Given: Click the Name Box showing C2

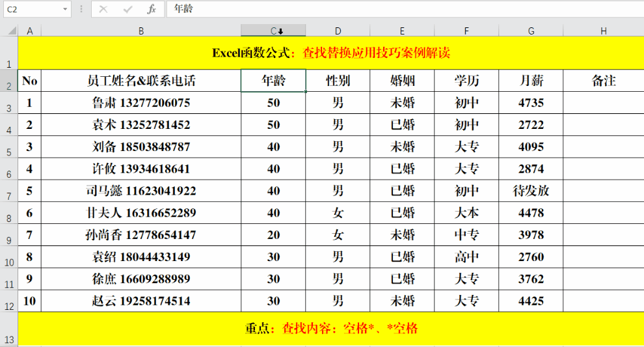Looking at the screenshot, I should coord(33,9).
